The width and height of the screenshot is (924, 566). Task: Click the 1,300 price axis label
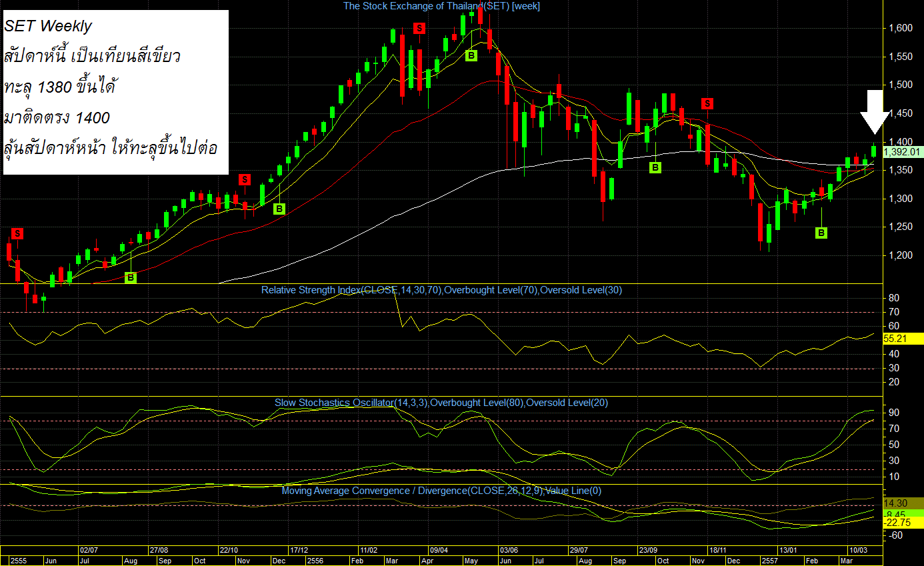(x=900, y=199)
